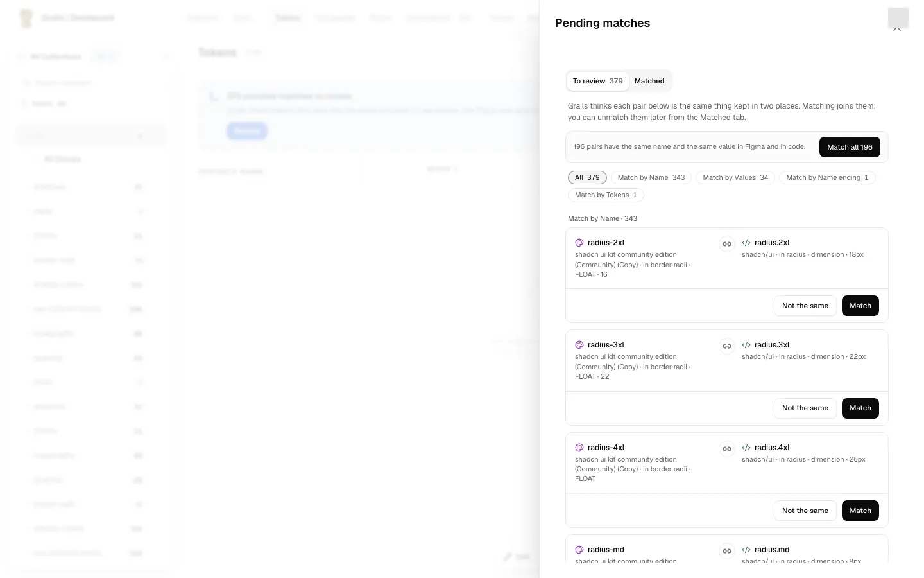Click the Figma token name radius-2xl
Screen dimensions: 924x578
click(606, 243)
